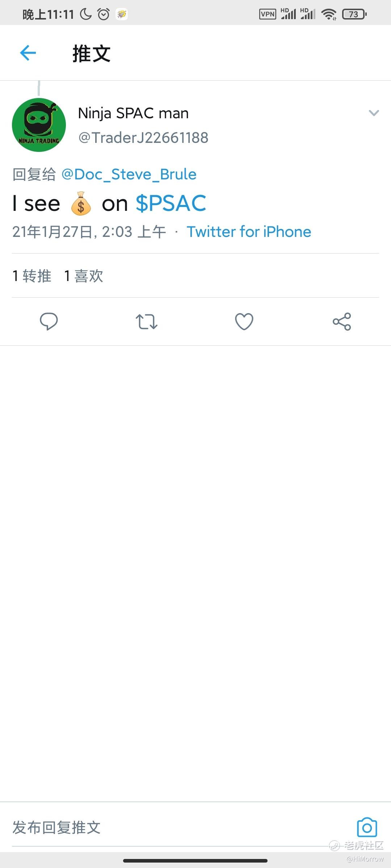Open the share icon
Screen dimensions: 391x868
pos(342,321)
